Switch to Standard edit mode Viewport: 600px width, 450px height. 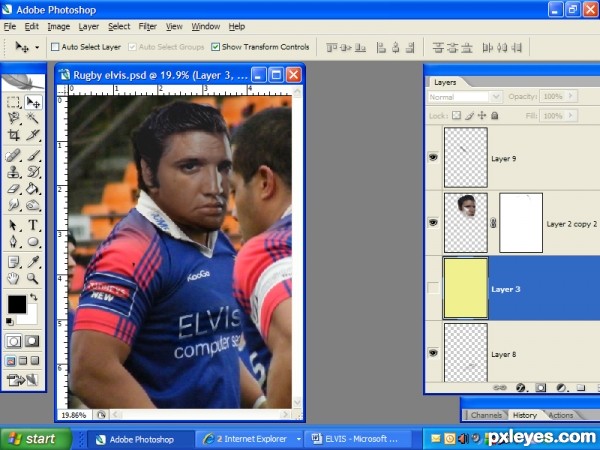(14, 341)
